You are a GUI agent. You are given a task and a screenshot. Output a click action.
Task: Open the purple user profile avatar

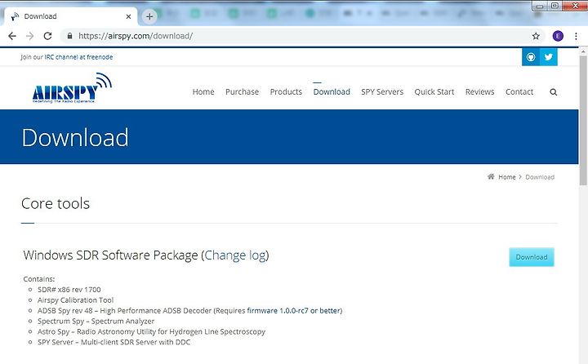click(558, 36)
